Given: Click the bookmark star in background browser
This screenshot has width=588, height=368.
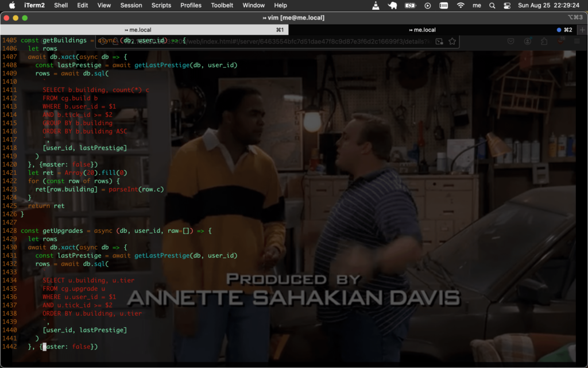Looking at the screenshot, I should coord(452,41).
